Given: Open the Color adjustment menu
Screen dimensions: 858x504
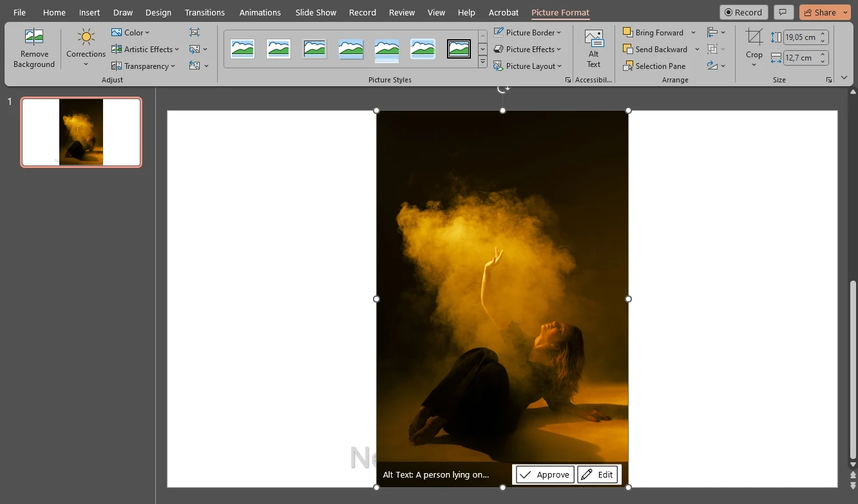Looking at the screenshot, I should [x=131, y=32].
